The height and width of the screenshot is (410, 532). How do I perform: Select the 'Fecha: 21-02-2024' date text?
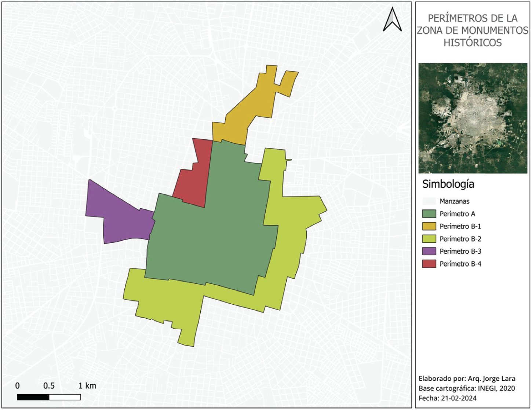[447, 398]
